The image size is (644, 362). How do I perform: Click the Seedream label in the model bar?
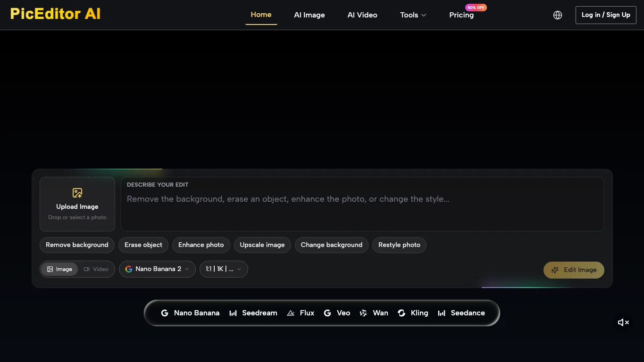[x=259, y=313]
